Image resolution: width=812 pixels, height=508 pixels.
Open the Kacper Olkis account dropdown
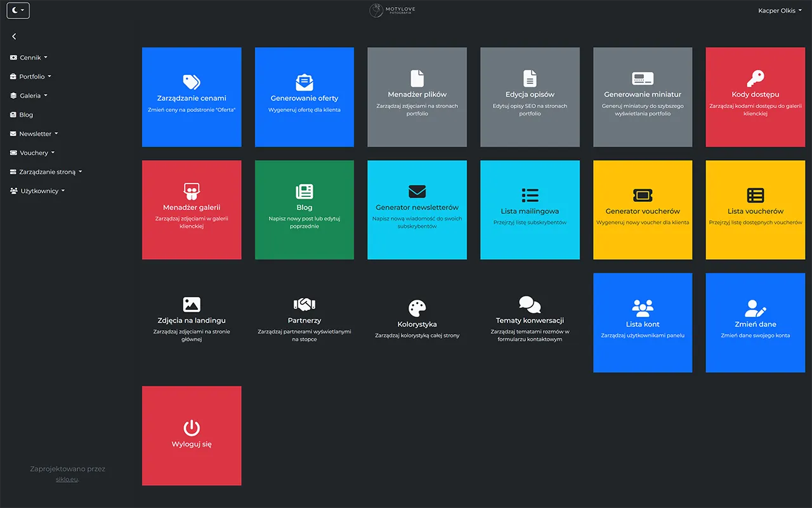780,10
